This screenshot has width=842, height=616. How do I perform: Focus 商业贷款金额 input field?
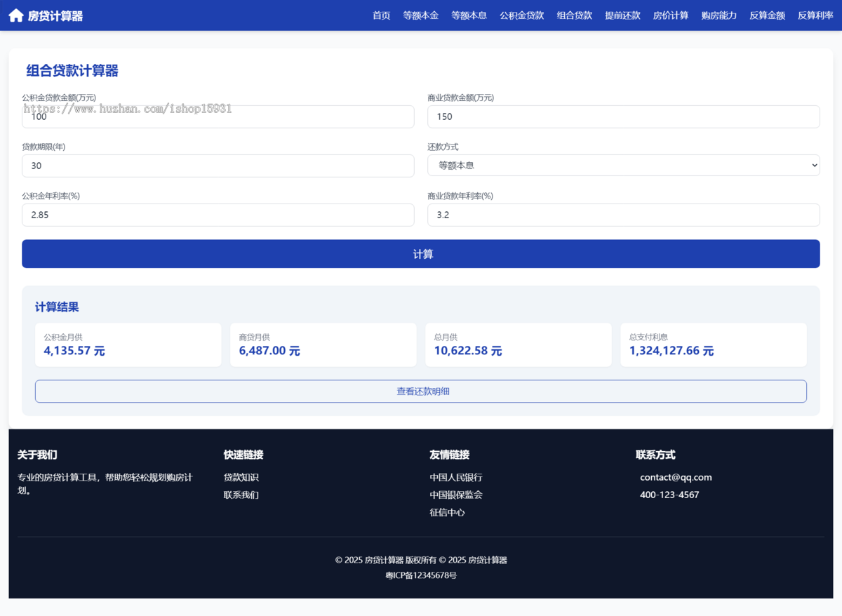pyautogui.click(x=624, y=116)
